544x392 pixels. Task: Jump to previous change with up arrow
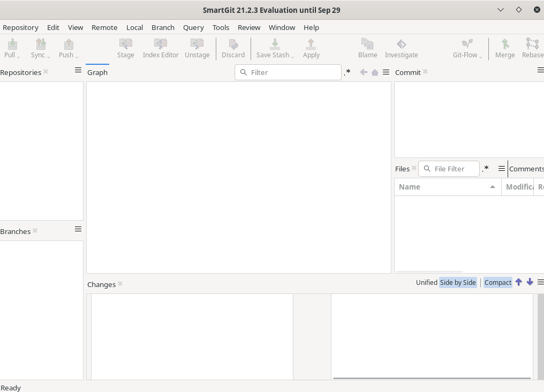[519, 282]
